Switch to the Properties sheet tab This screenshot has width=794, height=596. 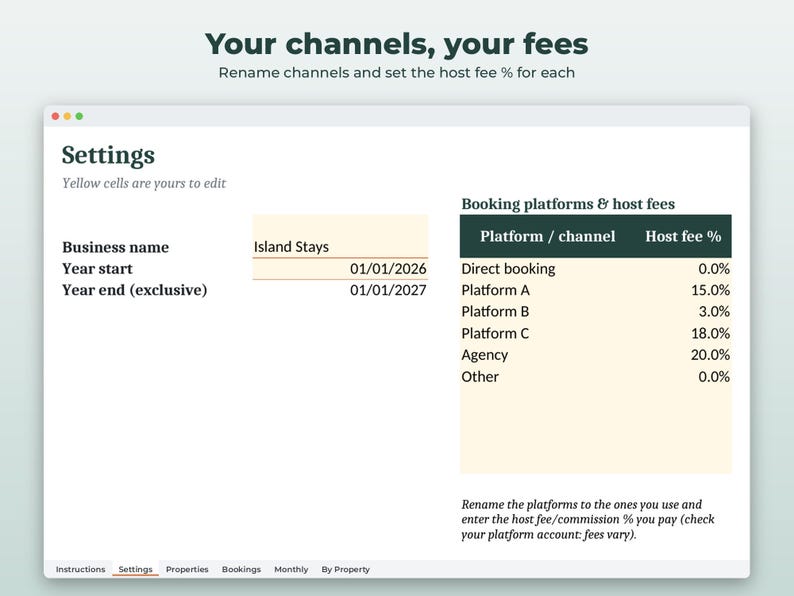pos(187,569)
